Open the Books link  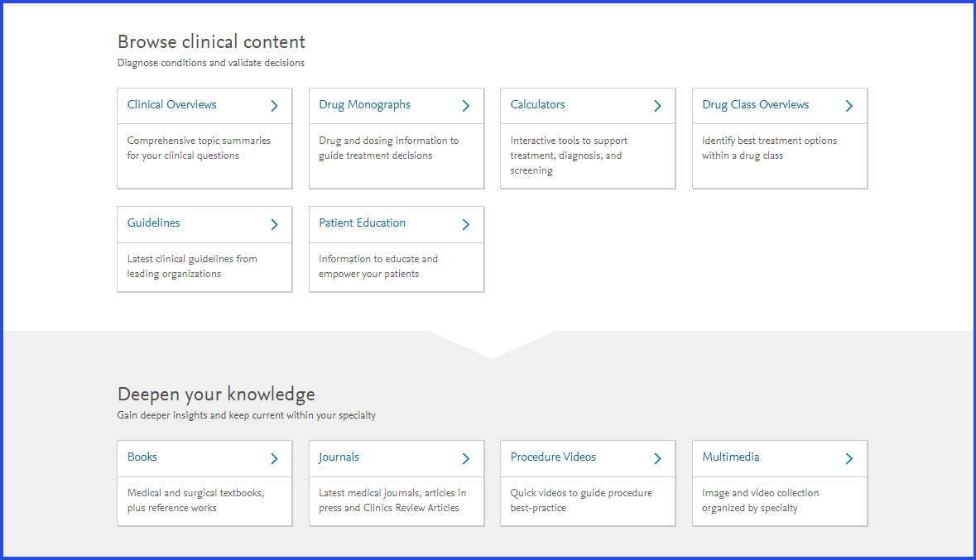(x=142, y=457)
